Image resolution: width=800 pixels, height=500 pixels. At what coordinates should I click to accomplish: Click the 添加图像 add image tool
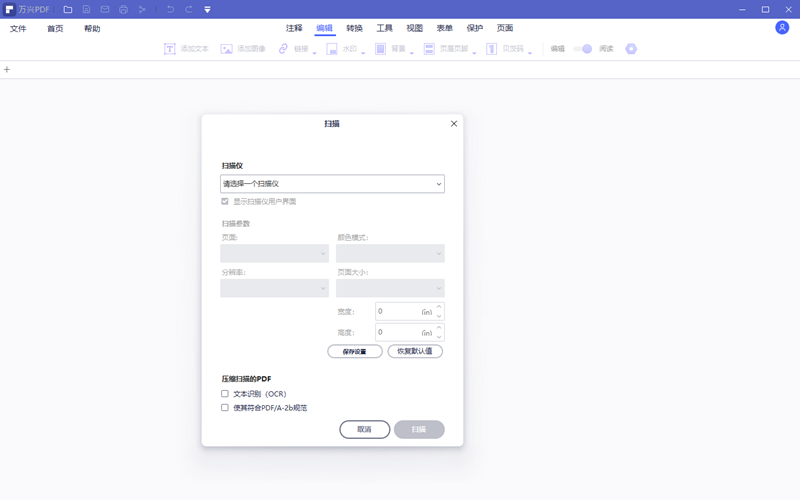[243, 48]
